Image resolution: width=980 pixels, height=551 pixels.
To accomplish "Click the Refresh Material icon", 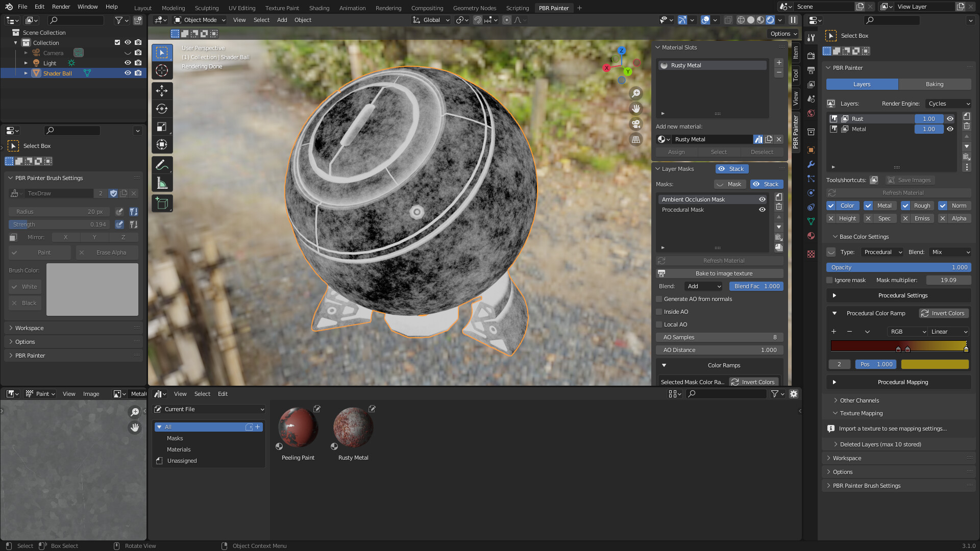I will tap(661, 260).
